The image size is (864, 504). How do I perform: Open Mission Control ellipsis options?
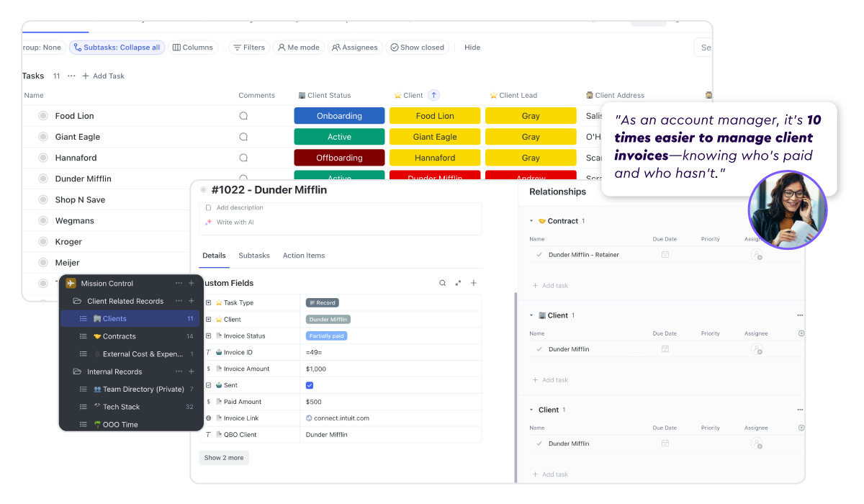point(179,284)
